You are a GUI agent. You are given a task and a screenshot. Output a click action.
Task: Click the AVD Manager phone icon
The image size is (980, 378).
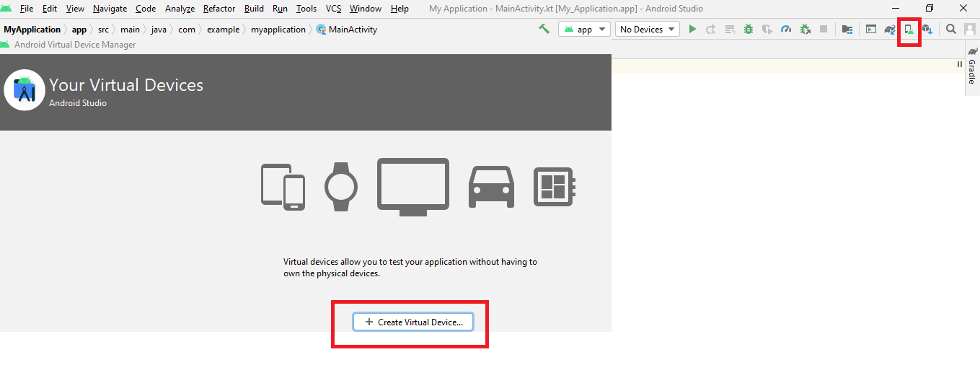[909, 30]
